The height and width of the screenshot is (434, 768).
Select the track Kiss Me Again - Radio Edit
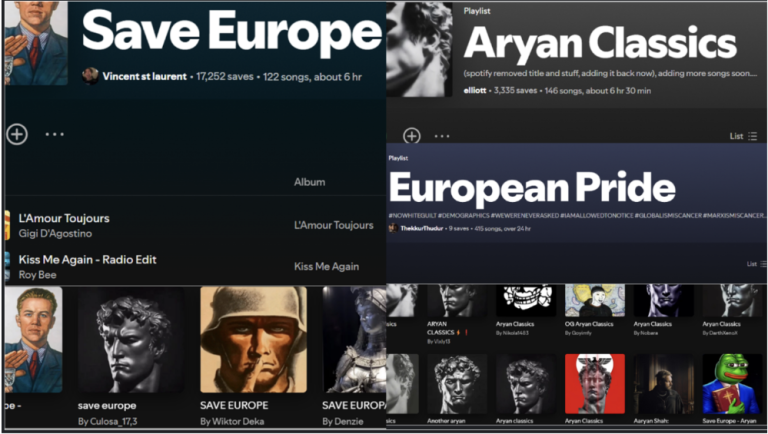point(87,260)
